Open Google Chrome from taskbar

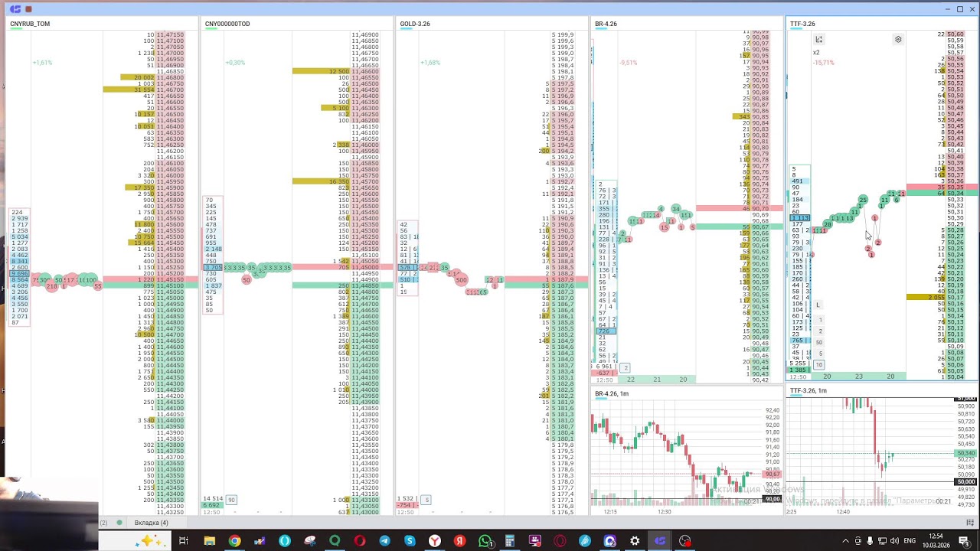coord(234,541)
